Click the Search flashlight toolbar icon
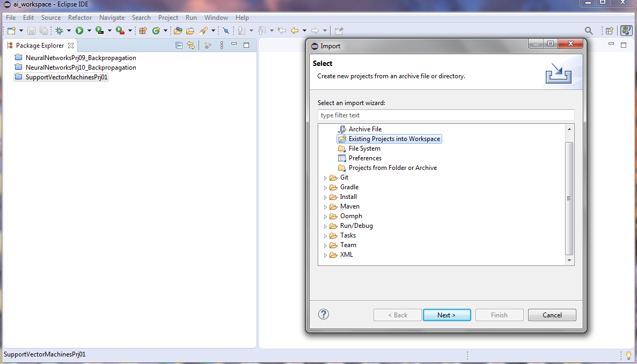637x364 pixels. pyautogui.click(x=203, y=31)
